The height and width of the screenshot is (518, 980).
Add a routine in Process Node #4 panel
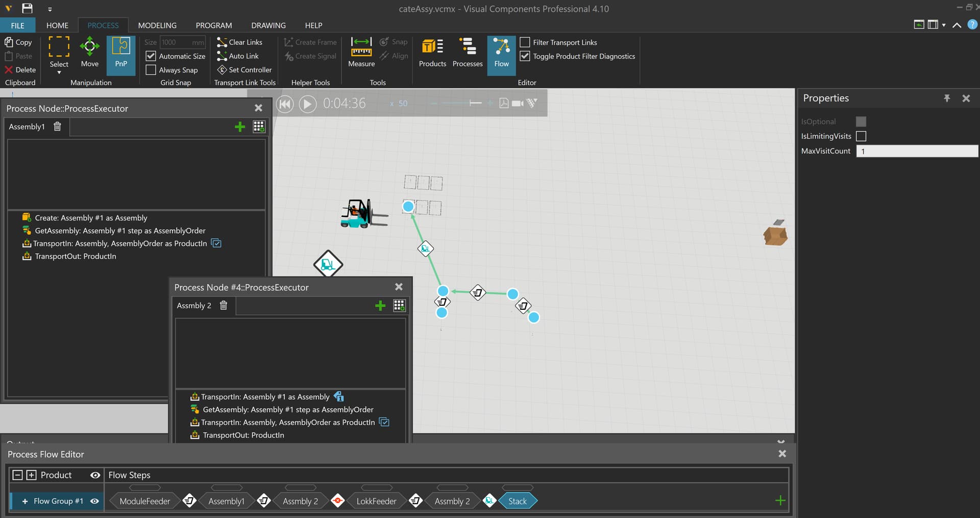(x=380, y=306)
